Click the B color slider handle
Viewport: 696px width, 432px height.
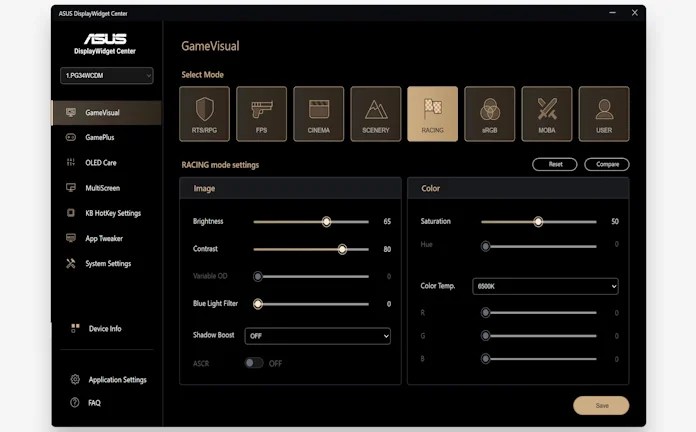[486, 358]
